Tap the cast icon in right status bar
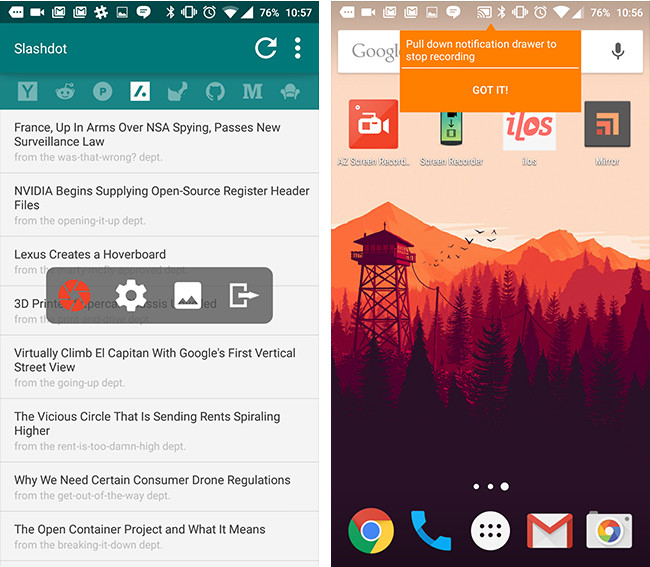650x567 pixels. coord(484,12)
